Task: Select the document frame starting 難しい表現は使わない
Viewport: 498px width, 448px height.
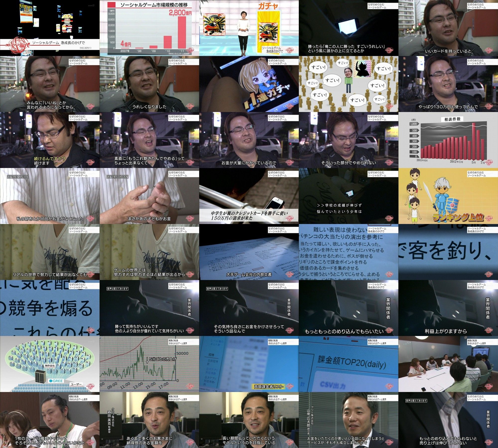Action: [349, 252]
